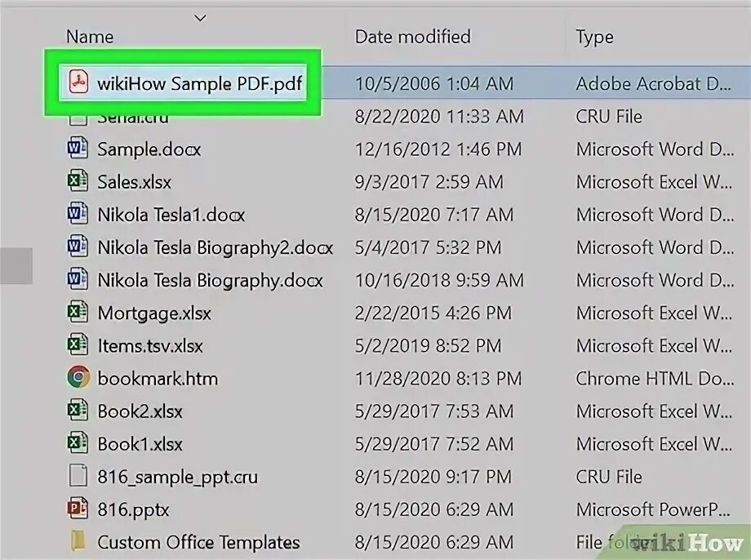Click the Chrome icon for bookmark.htm
The height and width of the screenshot is (560, 751).
(x=78, y=378)
